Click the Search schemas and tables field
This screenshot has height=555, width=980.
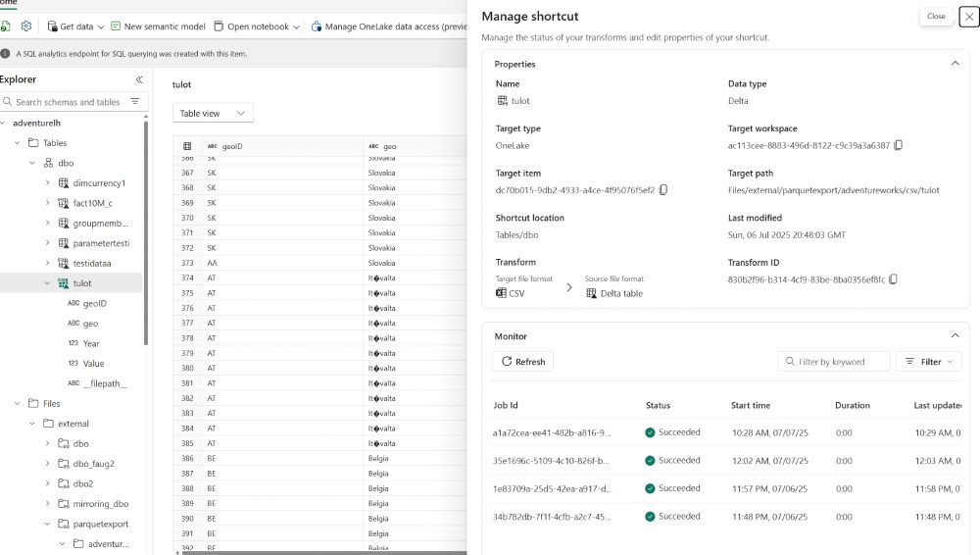coord(68,102)
